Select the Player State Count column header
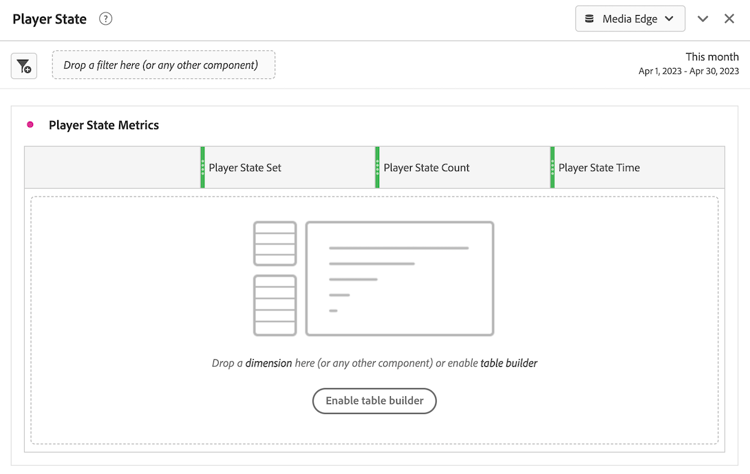750x474 pixels. pos(463,167)
